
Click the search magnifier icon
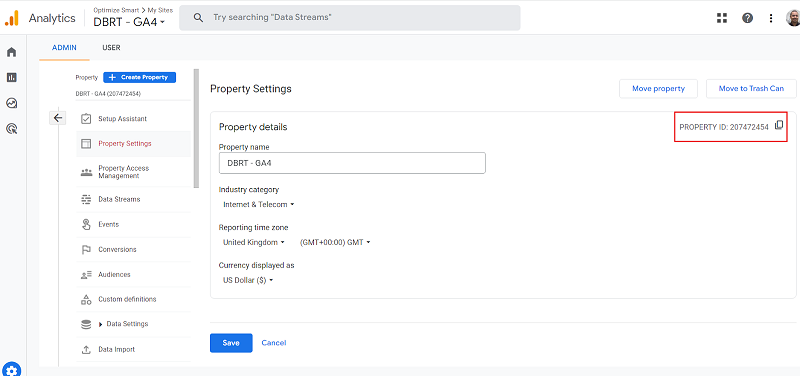tap(198, 17)
